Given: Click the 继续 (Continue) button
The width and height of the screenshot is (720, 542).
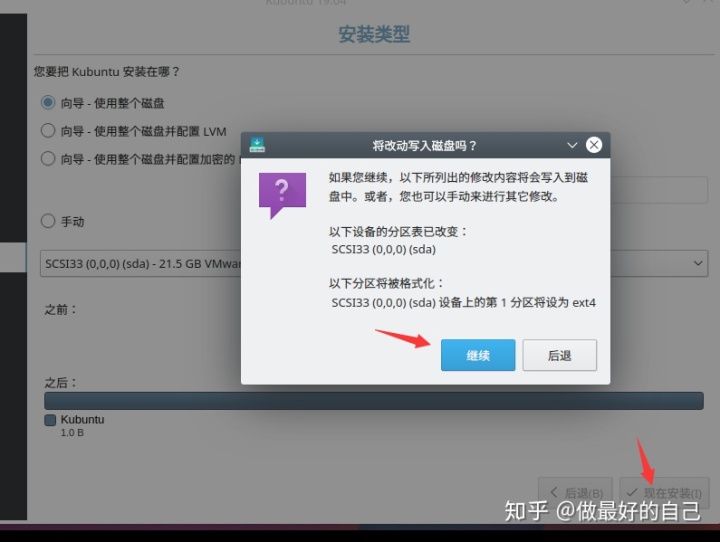Looking at the screenshot, I should (478, 355).
